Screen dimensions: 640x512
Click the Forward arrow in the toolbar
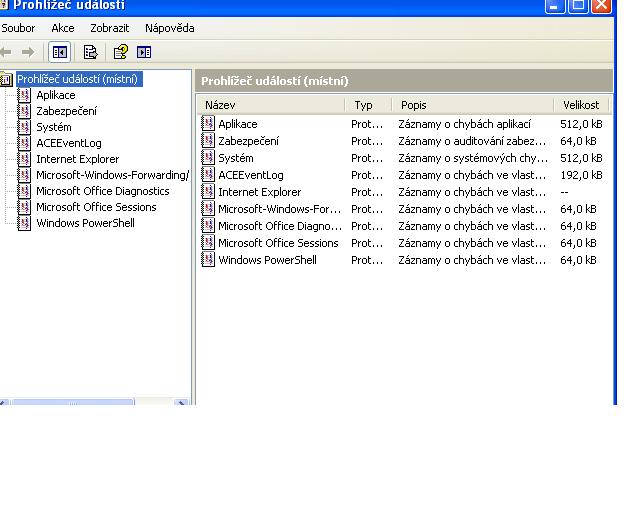point(28,52)
